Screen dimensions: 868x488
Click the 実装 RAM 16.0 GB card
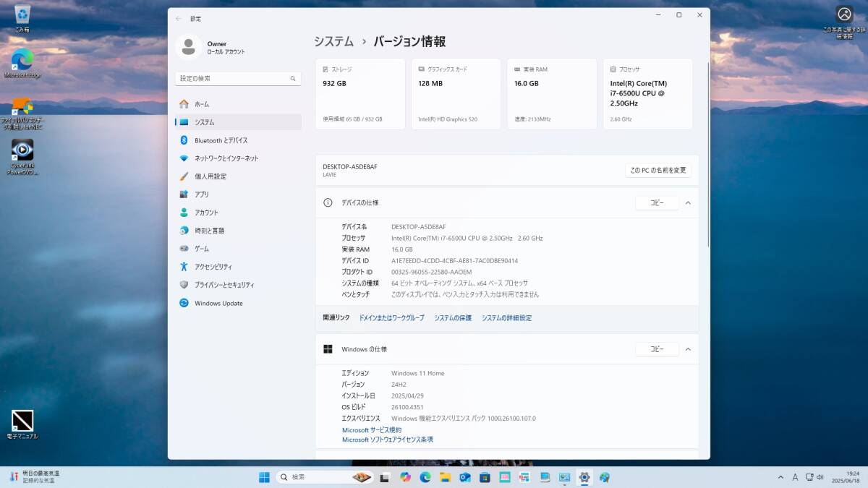click(552, 94)
